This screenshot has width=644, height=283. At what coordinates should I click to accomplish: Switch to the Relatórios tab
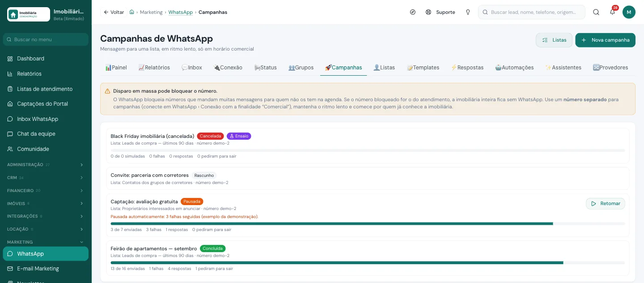click(x=154, y=68)
